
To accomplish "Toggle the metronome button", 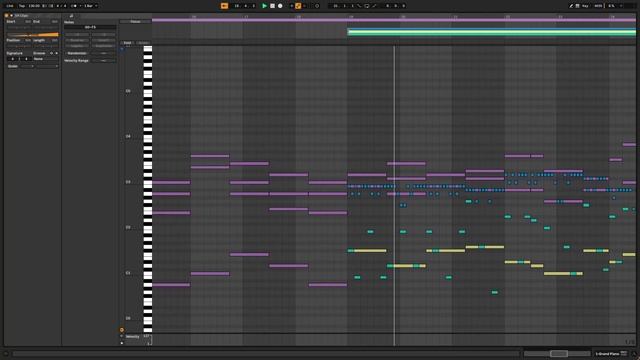I will pyautogui.click(x=74, y=6).
